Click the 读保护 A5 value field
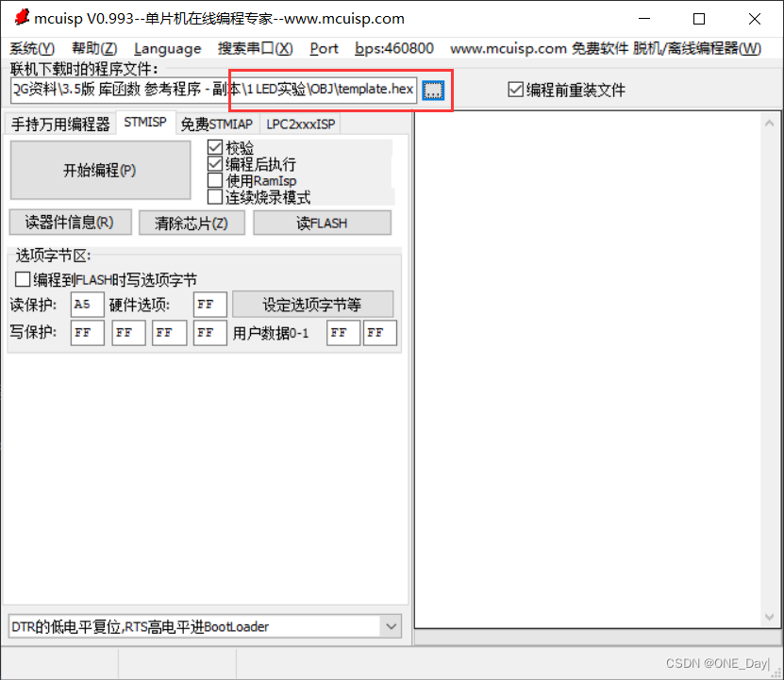 click(88, 305)
